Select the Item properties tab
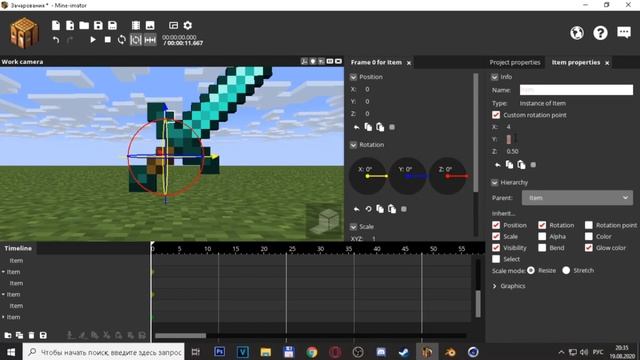This screenshot has width=640, height=360. [576, 62]
